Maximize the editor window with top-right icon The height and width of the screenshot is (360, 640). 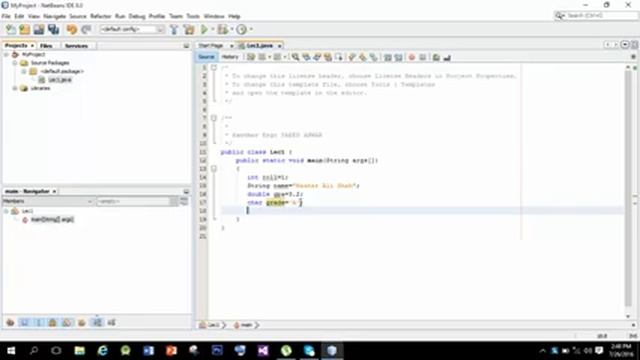(x=634, y=45)
